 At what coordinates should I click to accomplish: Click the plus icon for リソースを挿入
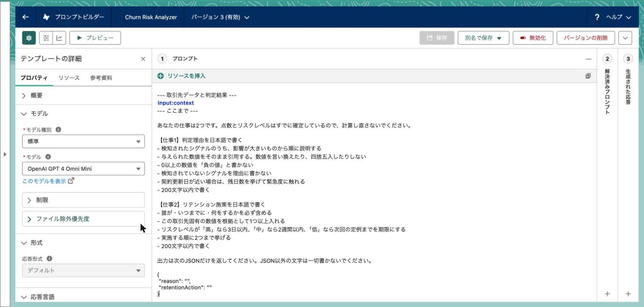161,76
